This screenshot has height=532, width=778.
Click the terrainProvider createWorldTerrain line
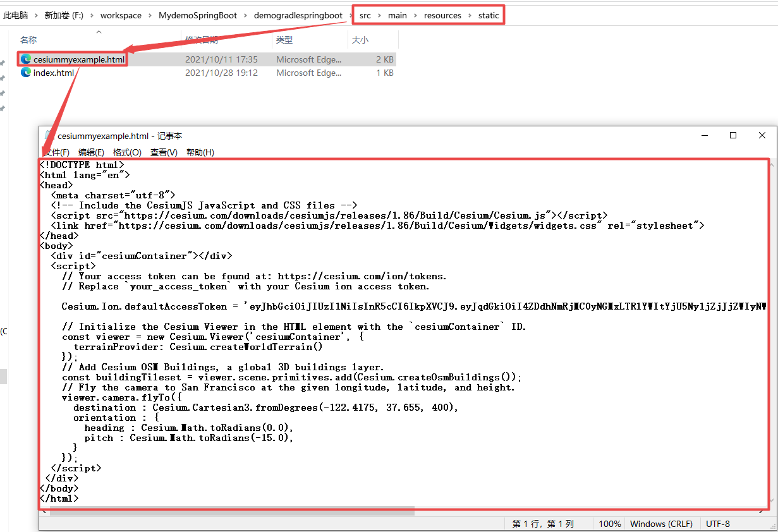click(x=198, y=347)
